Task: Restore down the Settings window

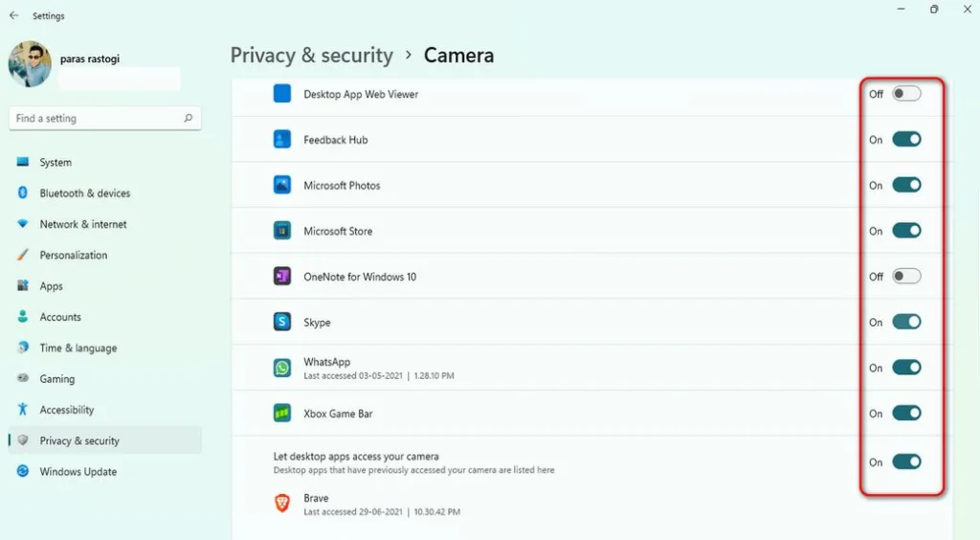Action: click(x=934, y=10)
